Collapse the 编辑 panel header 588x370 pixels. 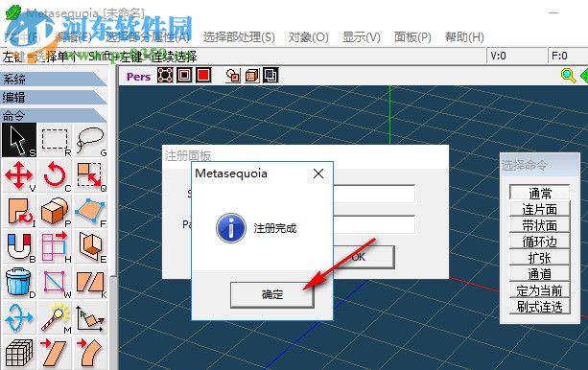click(54, 97)
